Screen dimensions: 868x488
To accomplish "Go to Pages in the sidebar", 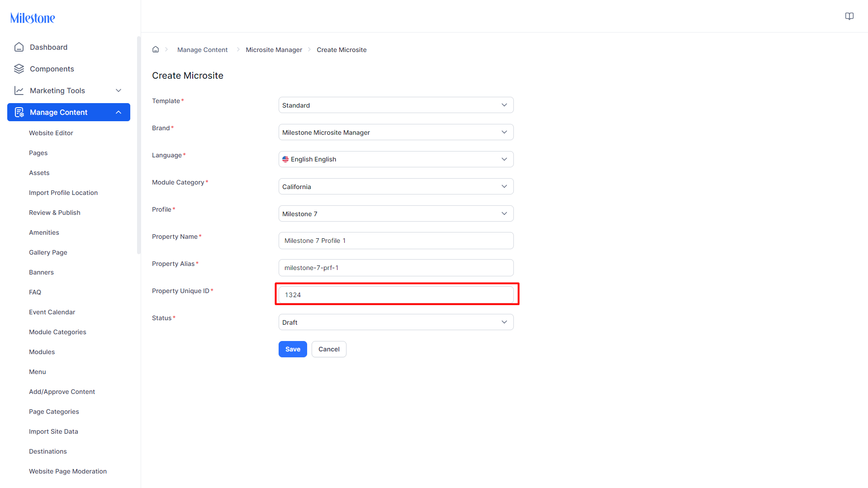I will coord(38,153).
